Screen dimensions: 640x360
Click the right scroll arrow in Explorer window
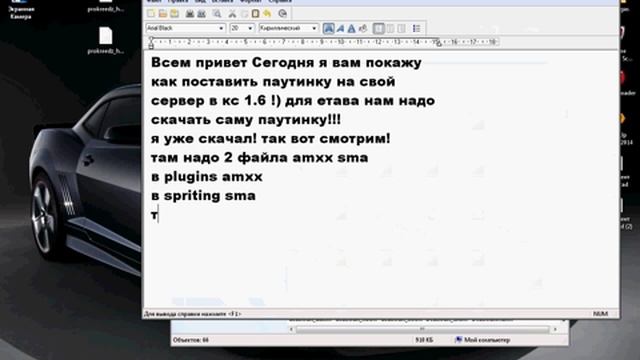(x=555, y=329)
